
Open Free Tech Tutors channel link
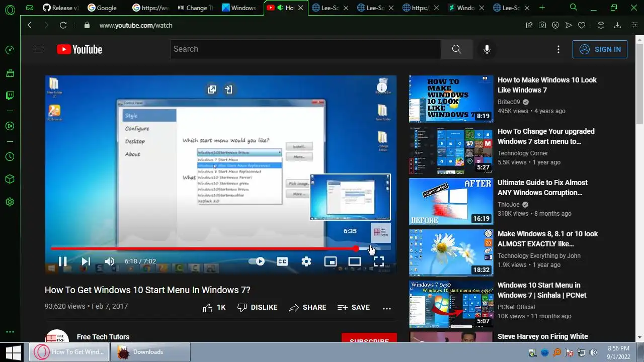click(x=103, y=337)
